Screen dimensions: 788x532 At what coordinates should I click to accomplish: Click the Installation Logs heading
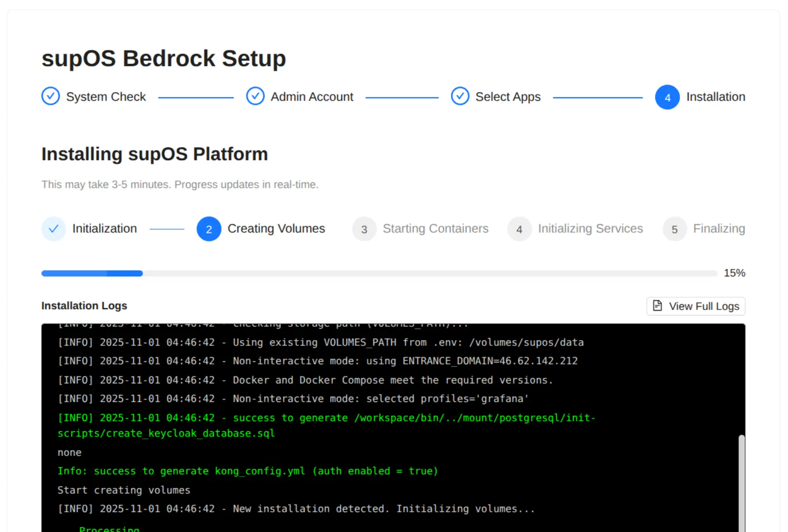84,306
